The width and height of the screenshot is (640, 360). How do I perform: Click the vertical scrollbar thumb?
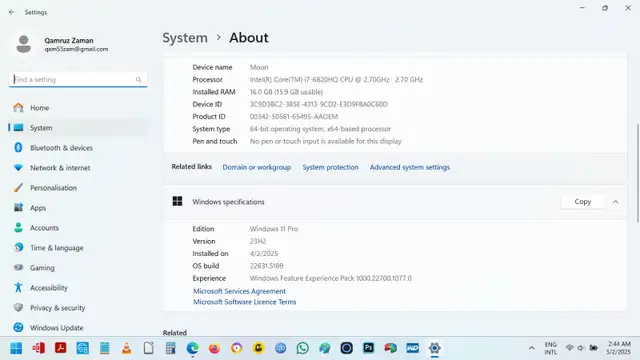point(638,173)
